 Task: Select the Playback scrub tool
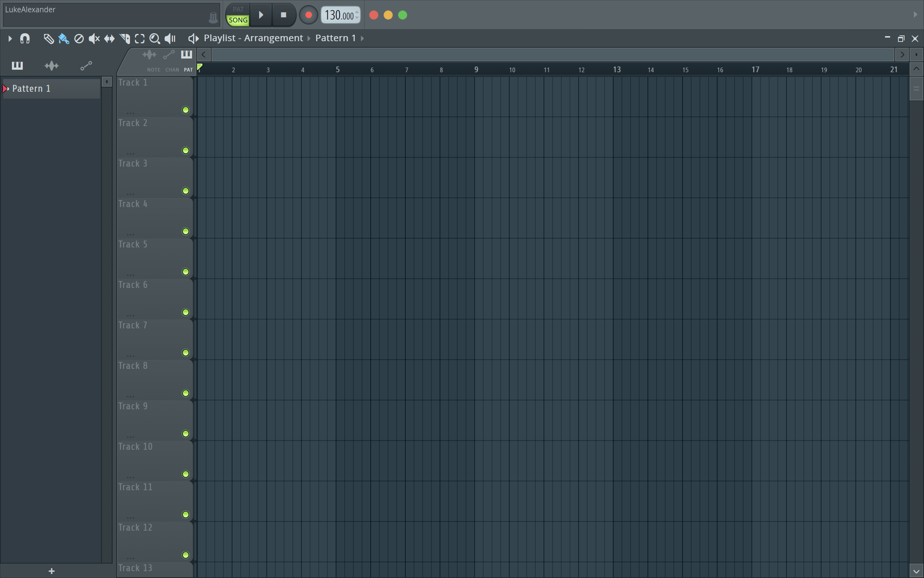click(170, 39)
